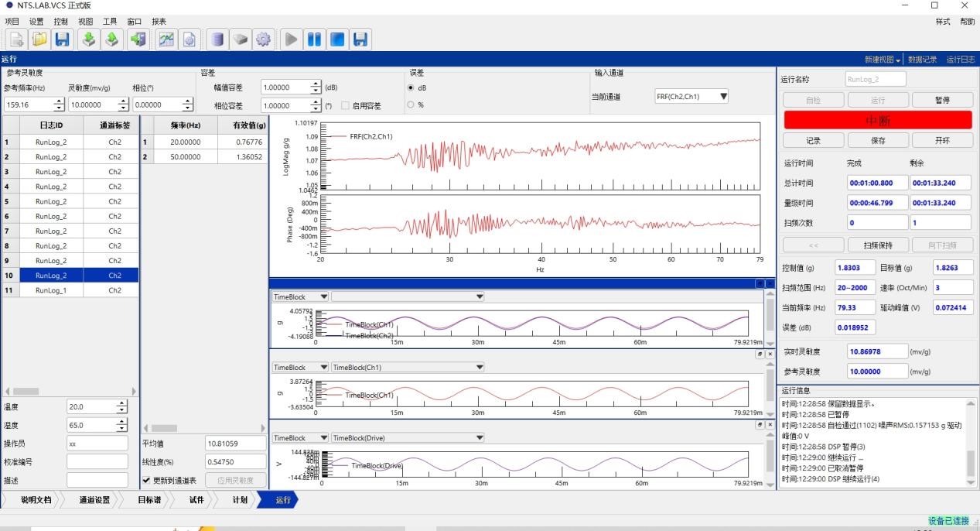Click the 扫频保持 button
The image size is (980, 531).
point(878,245)
